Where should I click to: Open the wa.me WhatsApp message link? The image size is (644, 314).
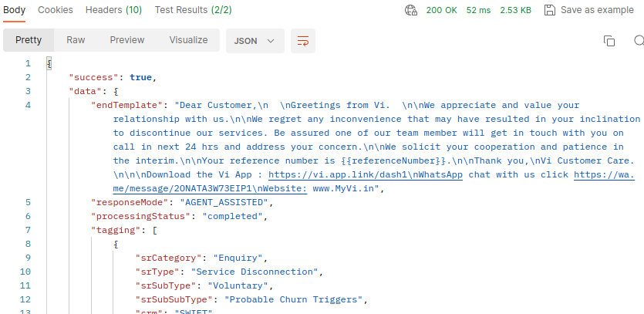click(x=605, y=175)
